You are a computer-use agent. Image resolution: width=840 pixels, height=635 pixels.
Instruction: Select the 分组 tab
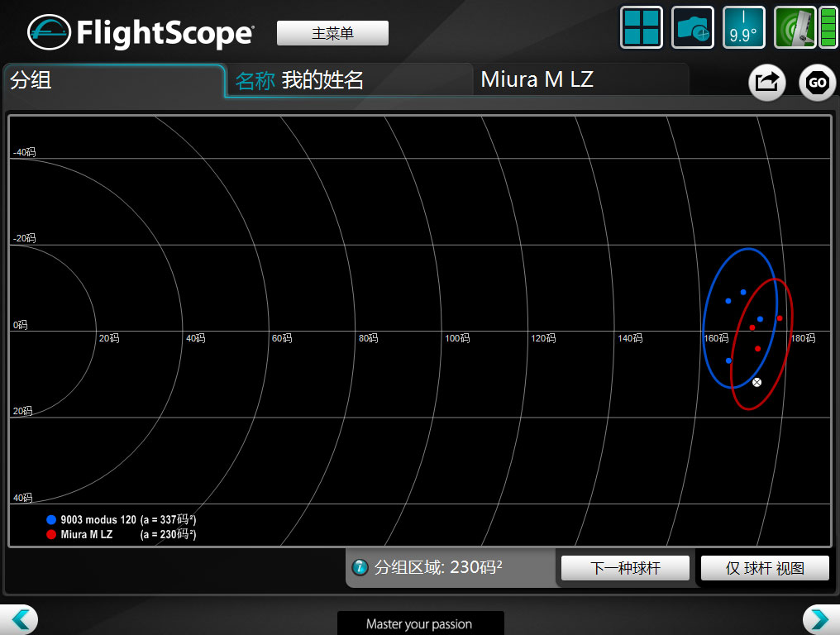[112, 80]
